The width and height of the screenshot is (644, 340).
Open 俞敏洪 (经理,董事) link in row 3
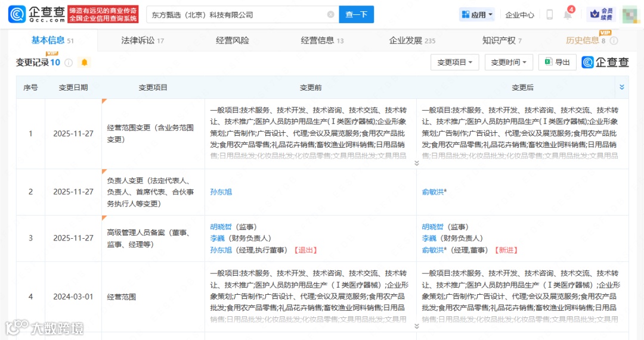[433, 249]
